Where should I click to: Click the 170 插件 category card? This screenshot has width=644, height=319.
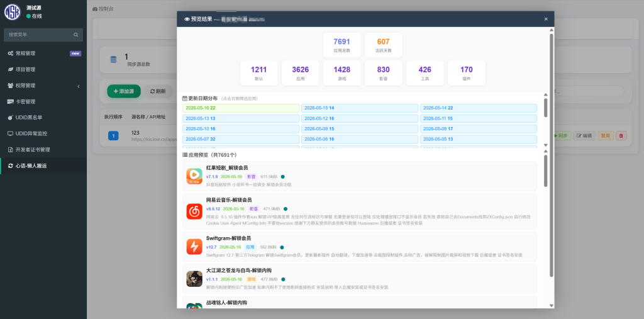click(466, 73)
